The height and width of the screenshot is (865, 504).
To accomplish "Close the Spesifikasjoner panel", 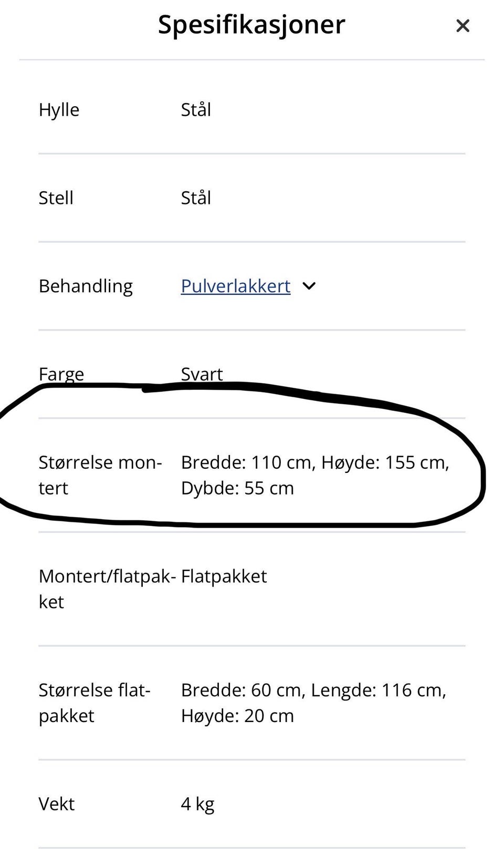I will tap(463, 25).
